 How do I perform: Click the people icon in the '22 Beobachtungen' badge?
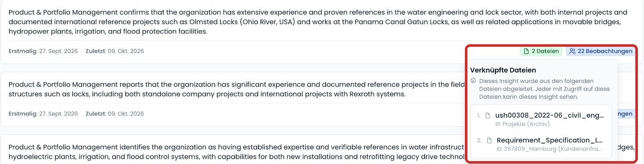573,51
